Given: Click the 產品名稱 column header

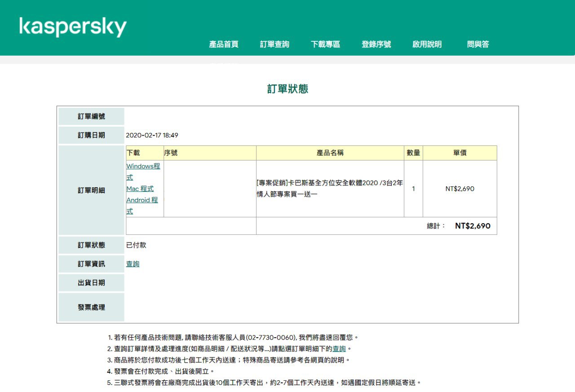Looking at the screenshot, I should pos(330,153).
